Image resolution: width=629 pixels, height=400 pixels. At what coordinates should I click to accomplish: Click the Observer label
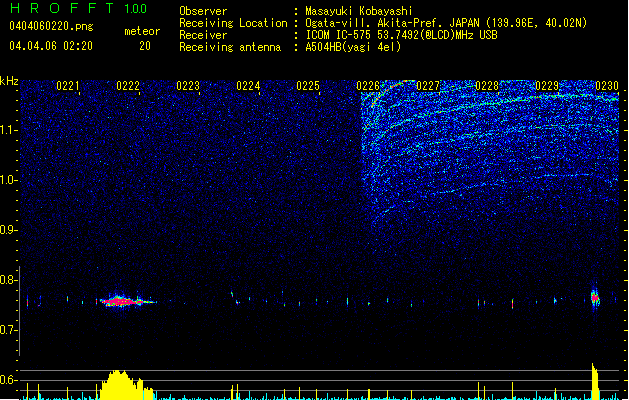[x=203, y=11]
